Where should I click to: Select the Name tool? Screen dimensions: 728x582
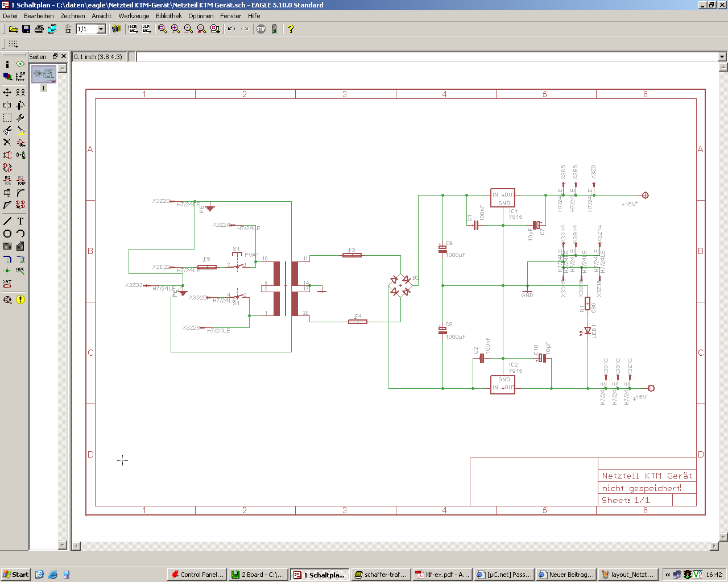tap(7, 180)
